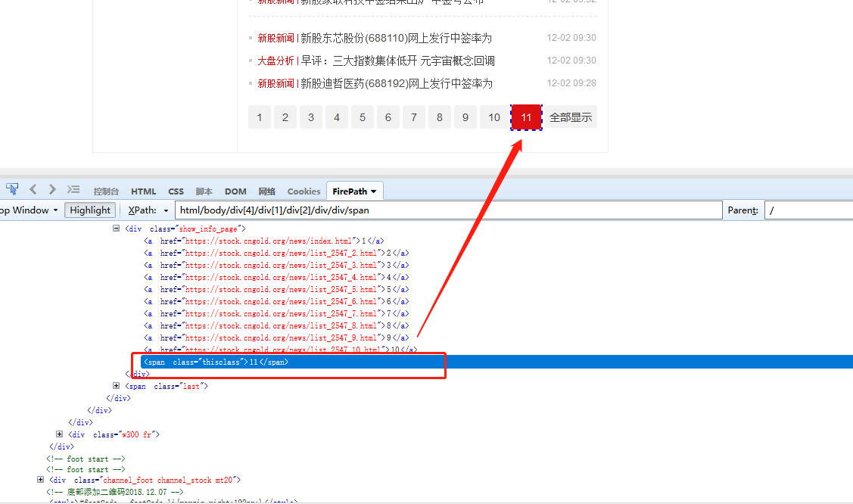This screenshot has height=504, width=853.
Task: Select the list_2547_5.html anchor row
Action: [x=276, y=289]
